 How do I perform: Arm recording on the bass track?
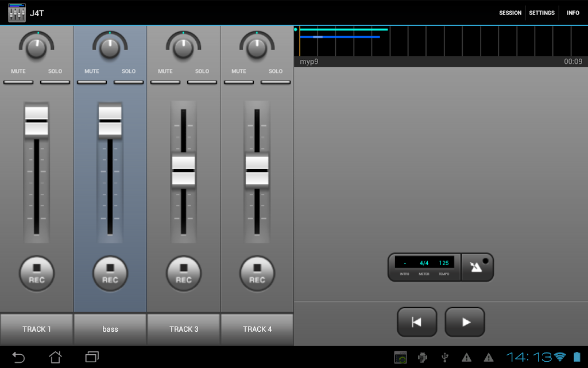tap(110, 273)
